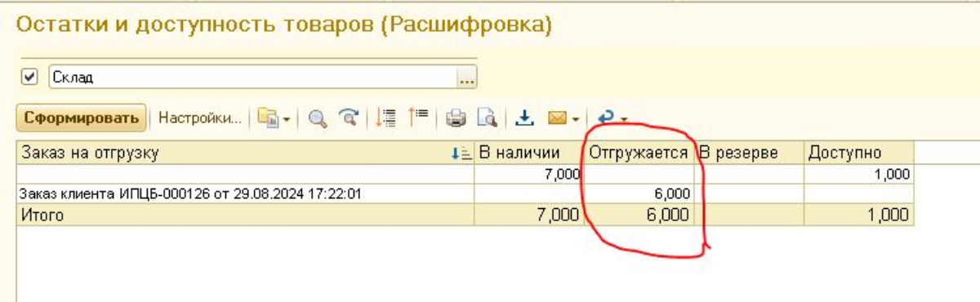
Task: Click the Сформировать button
Action: pyautogui.click(x=81, y=118)
